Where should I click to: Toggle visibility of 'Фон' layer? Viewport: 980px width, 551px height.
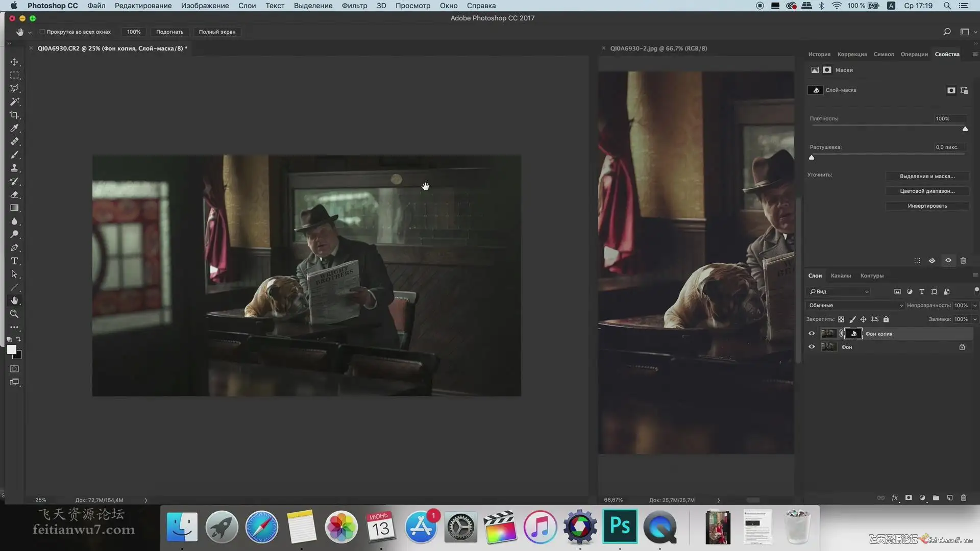[x=812, y=347]
